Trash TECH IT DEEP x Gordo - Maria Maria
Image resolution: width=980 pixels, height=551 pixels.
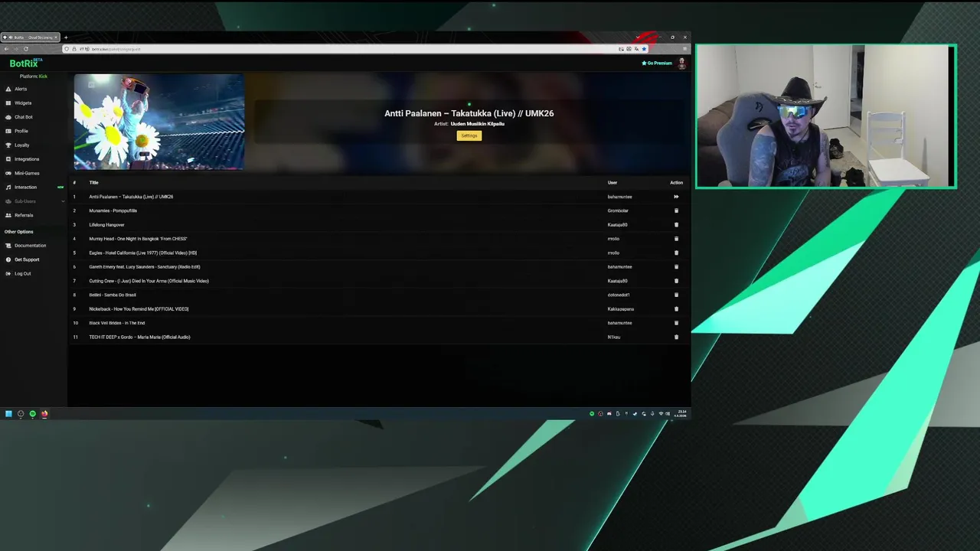pos(676,337)
